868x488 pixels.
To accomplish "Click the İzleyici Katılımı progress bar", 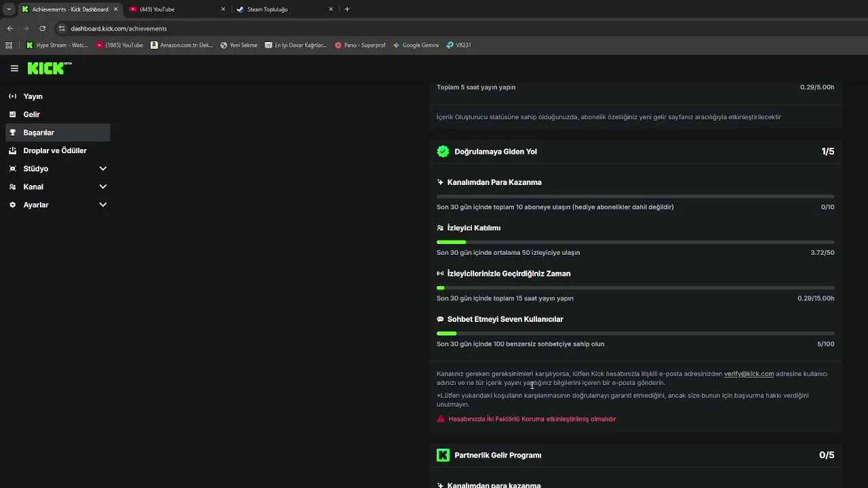I will (x=635, y=242).
